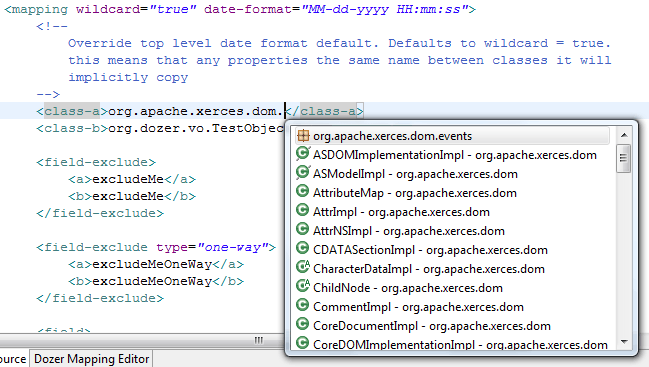Choose CharacterDataImpl completion proposal
Viewport: 649px width, 367px height.
452,269
